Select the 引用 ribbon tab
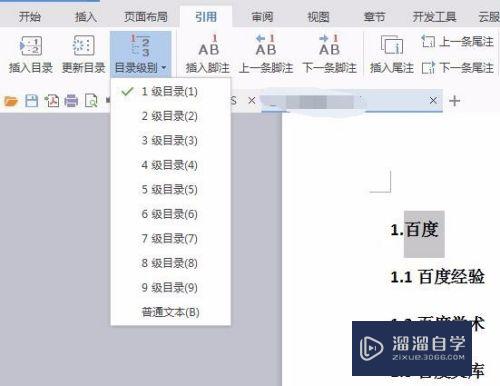Viewport: 500px width, 386px height. click(x=206, y=16)
